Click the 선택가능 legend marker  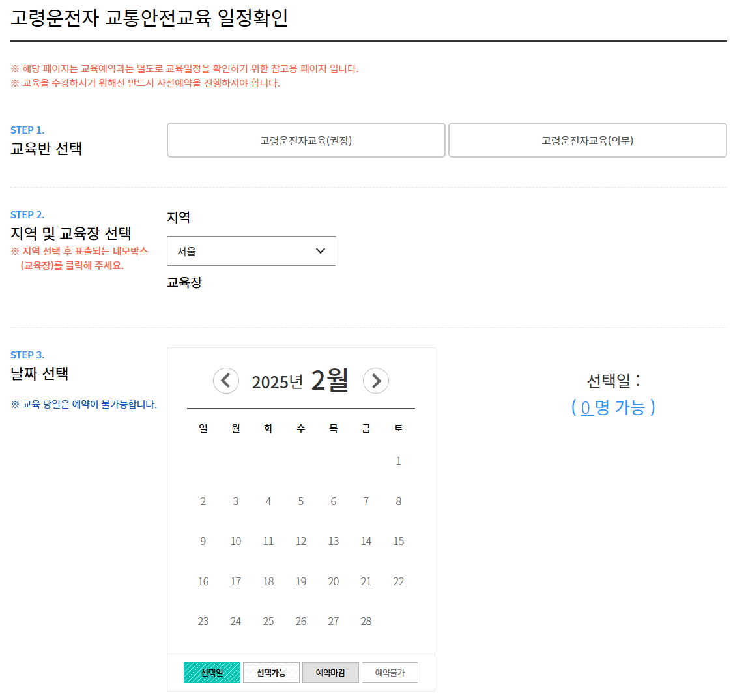(x=271, y=672)
